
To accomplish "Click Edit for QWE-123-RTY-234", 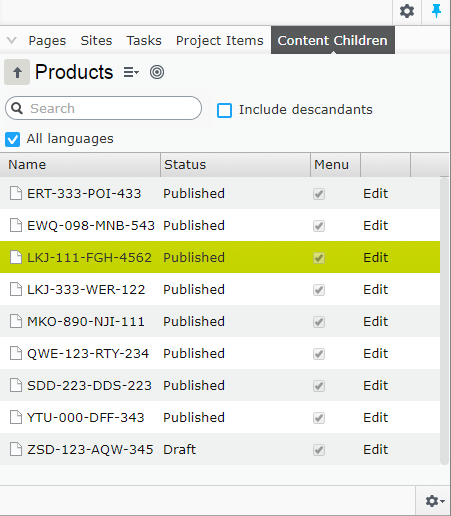I will [375, 353].
